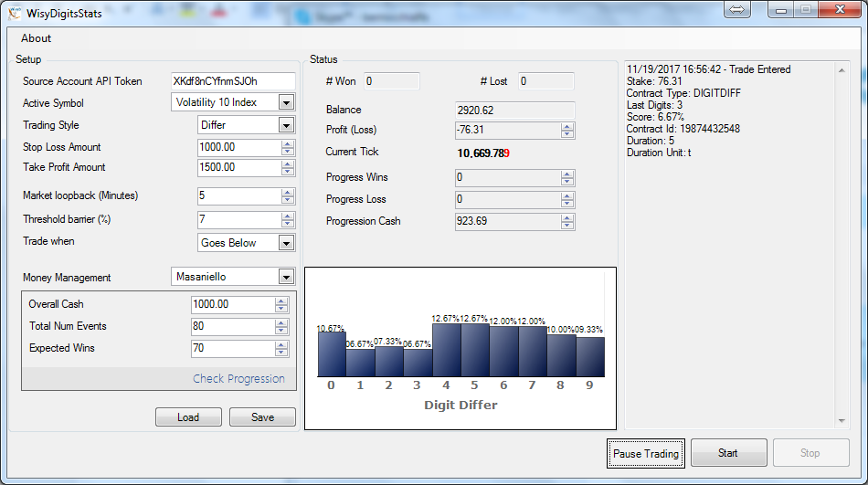Increase the Profit (Loss) value
The width and height of the screenshot is (868, 485).
point(566,127)
